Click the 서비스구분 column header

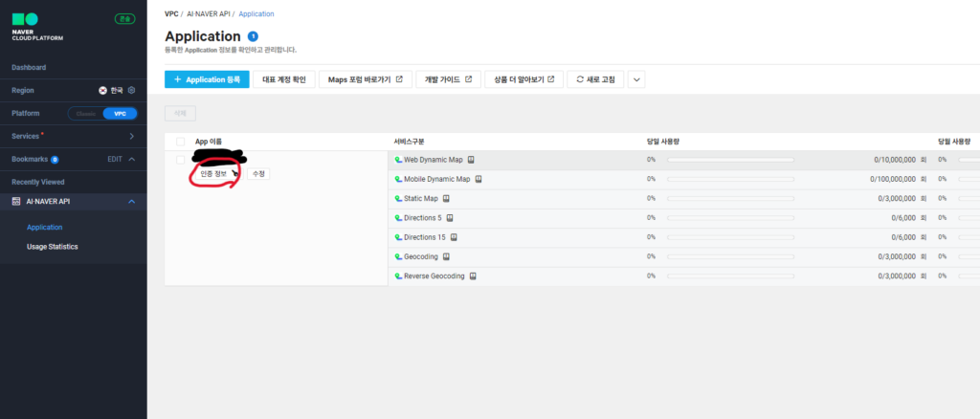410,142
